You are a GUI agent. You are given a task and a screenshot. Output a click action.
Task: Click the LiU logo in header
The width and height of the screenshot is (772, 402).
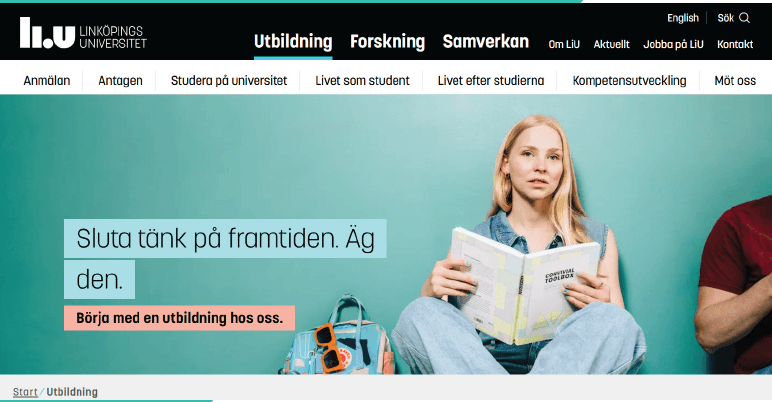click(x=83, y=33)
